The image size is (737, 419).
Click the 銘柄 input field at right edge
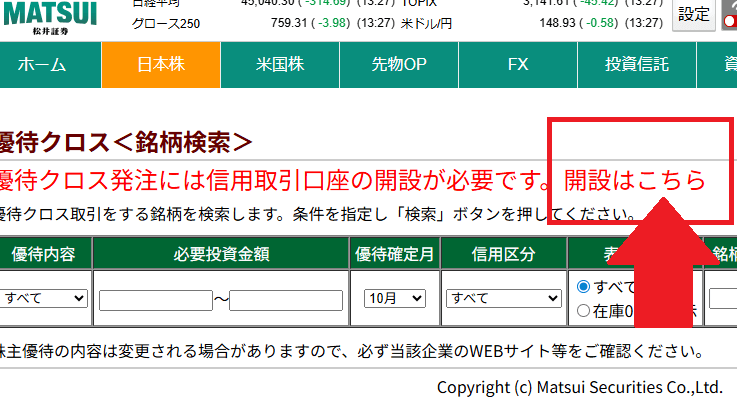click(x=723, y=298)
